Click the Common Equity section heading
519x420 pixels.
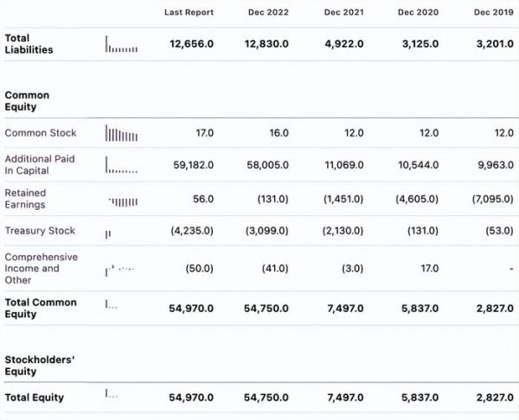27,101
